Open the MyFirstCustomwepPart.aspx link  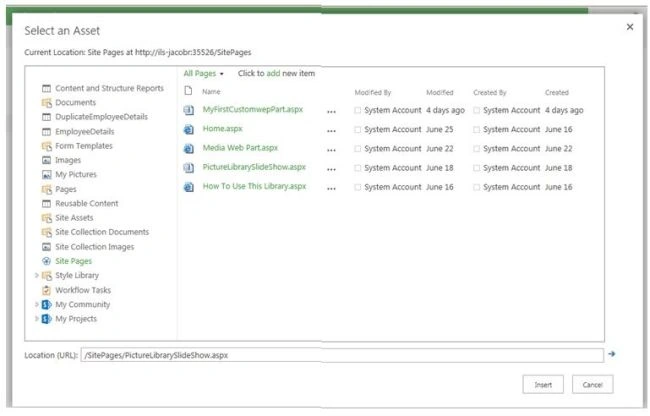[x=253, y=109]
